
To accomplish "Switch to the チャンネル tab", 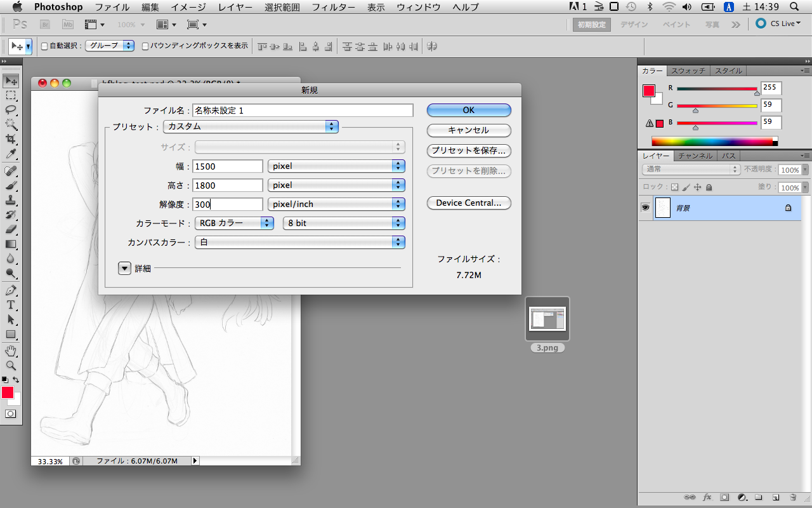I will point(695,156).
